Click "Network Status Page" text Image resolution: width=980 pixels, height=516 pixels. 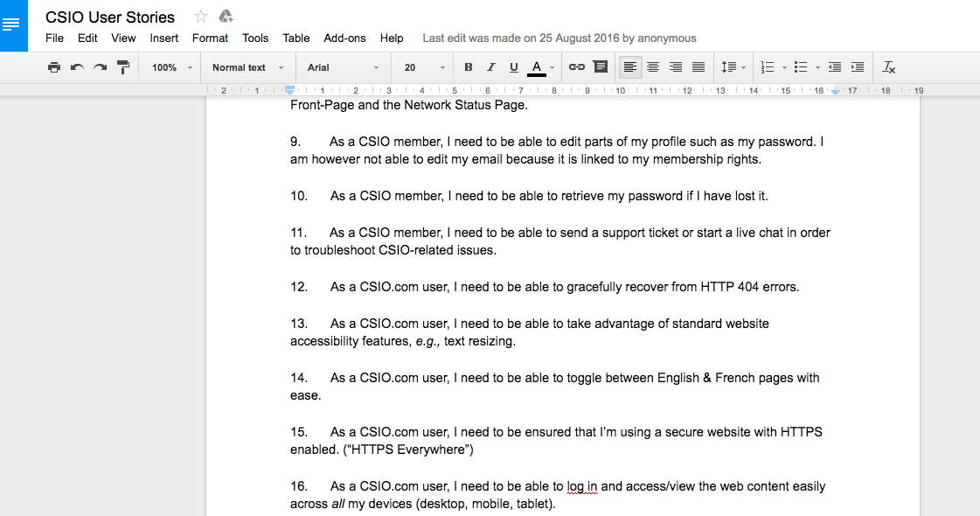click(x=464, y=105)
